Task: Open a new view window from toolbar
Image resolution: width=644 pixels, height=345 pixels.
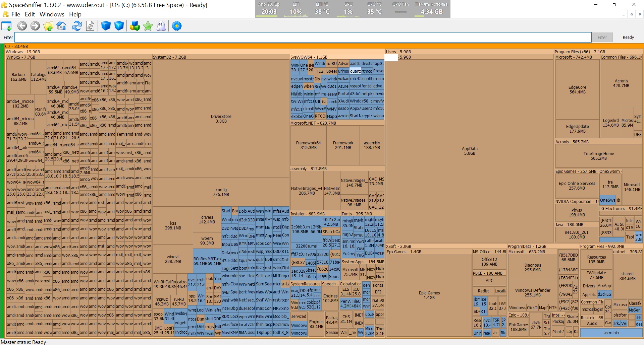Action: click(x=7, y=26)
